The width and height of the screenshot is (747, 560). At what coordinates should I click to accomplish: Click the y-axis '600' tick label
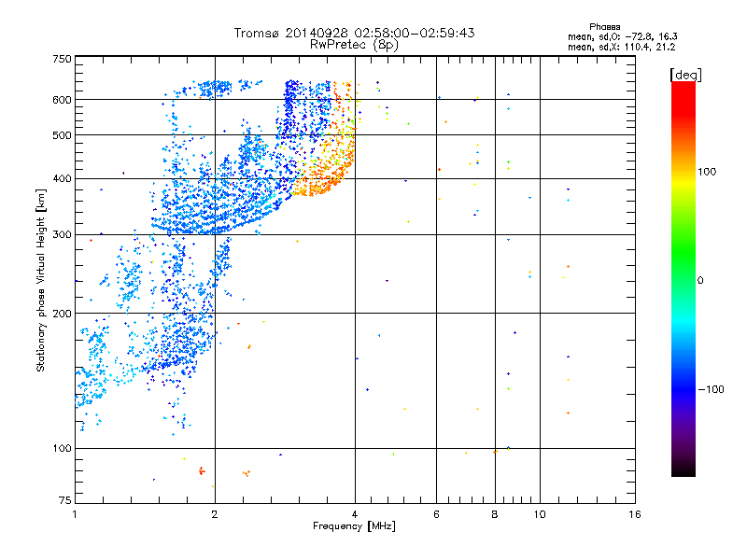tap(62, 100)
